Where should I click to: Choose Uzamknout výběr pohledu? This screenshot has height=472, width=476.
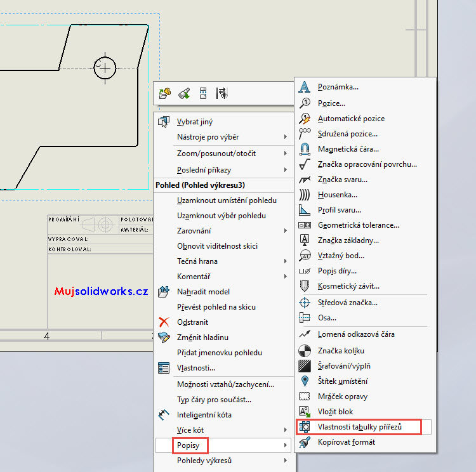[221, 216]
